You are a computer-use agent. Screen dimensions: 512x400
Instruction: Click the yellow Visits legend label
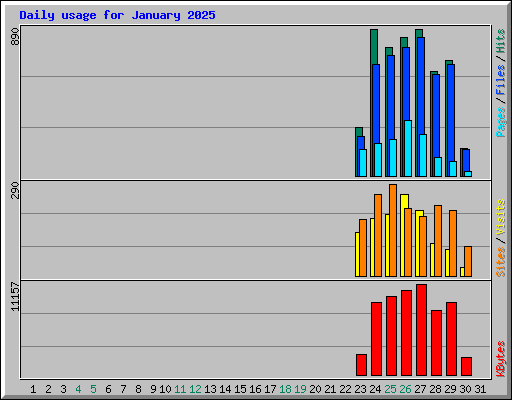pyautogui.click(x=501, y=218)
